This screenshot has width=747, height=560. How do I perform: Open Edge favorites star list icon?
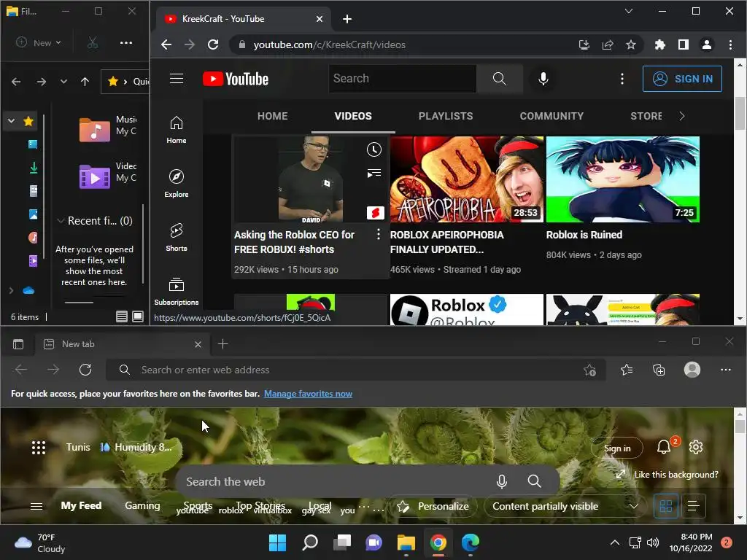(627, 370)
